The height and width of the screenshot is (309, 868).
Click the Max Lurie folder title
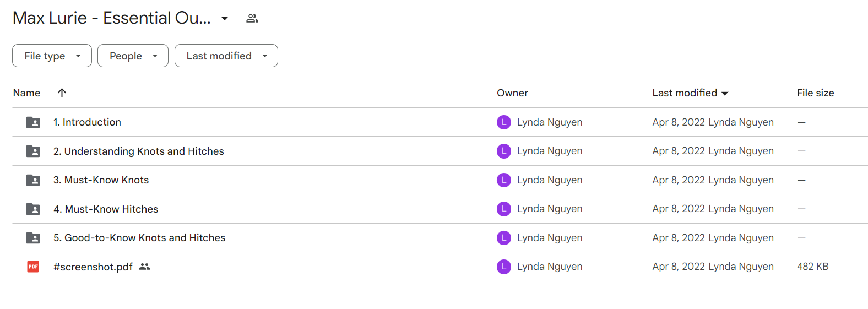(111, 18)
